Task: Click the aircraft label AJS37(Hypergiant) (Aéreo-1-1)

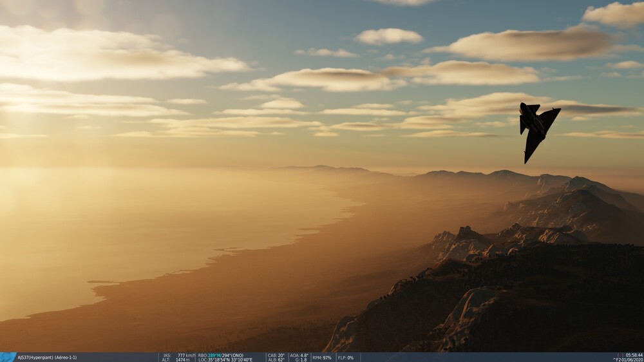Action: tap(47, 357)
